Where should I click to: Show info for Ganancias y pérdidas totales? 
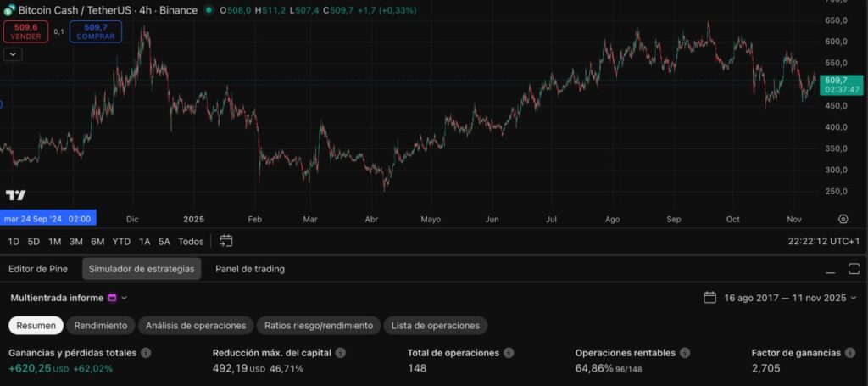146,353
